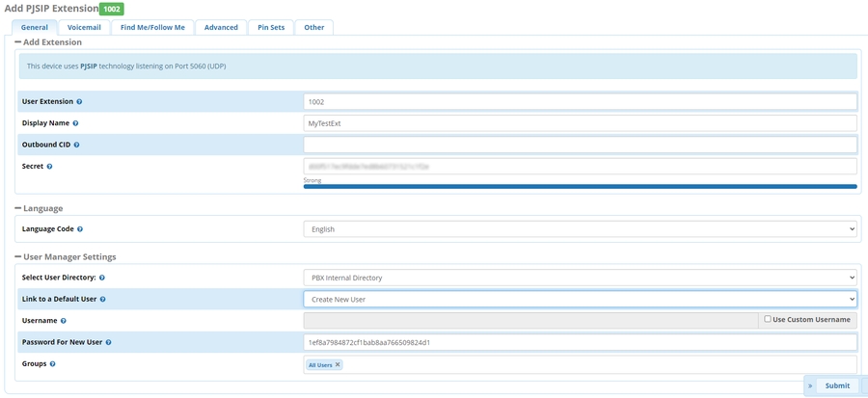This screenshot has height=398, width=868.
Task: Click the Display Name input field
Action: (x=580, y=123)
